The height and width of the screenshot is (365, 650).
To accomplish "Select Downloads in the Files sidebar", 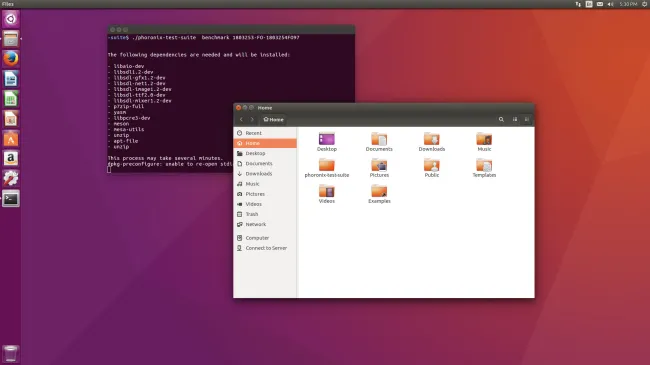I will pos(265,174).
